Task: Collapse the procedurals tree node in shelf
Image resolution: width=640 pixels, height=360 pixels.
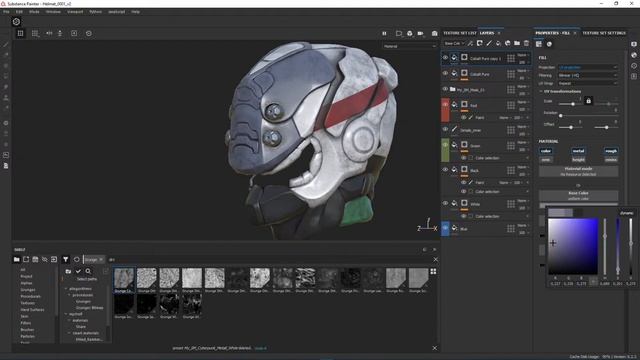Action: coord(69,295)
